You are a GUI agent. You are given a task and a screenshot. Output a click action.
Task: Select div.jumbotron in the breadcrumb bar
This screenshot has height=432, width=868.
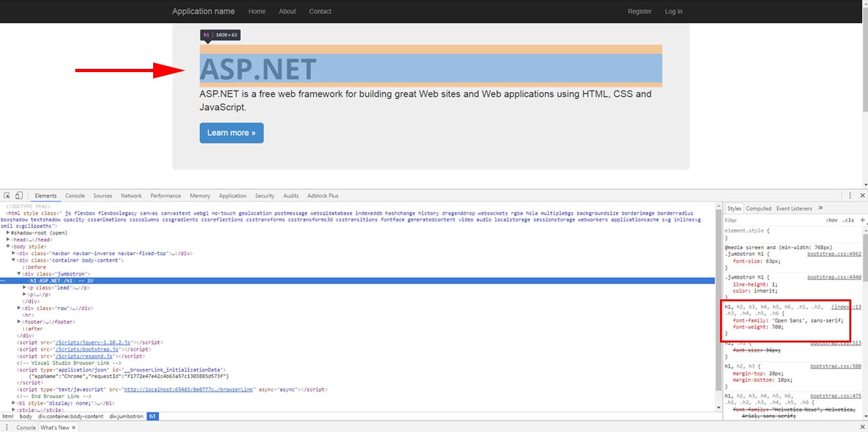126,417
